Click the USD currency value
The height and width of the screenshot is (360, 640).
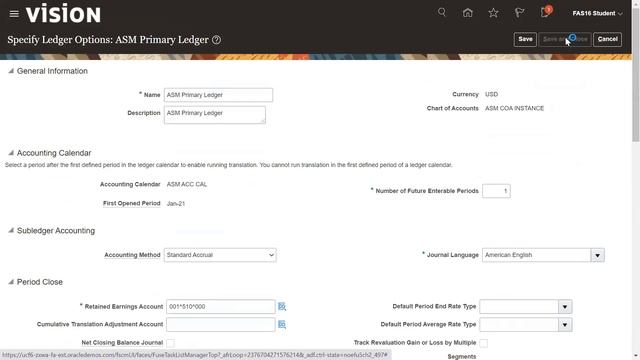click(x=491, y=94)
